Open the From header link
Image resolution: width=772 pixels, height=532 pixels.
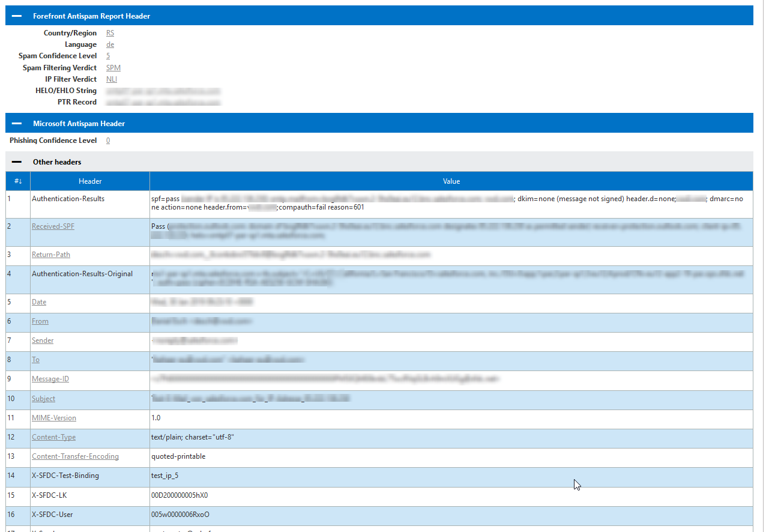40,321
